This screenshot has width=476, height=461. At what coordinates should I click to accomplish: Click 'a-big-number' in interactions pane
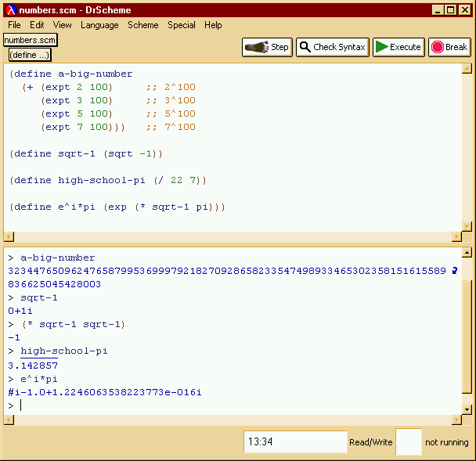pyautogui.click(x=58, y=258)
